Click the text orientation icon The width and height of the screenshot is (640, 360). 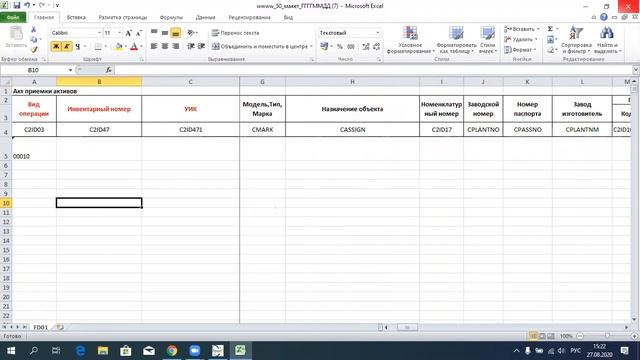[x=191, y=33]
